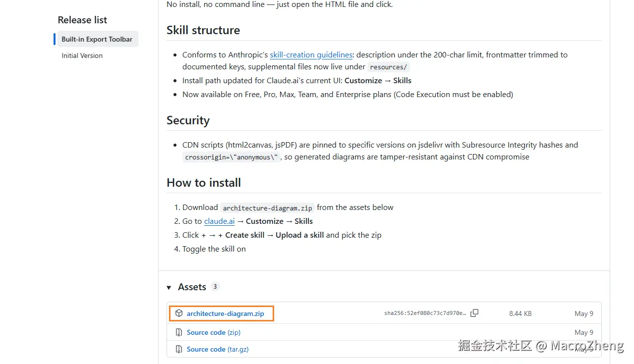Click the archive icon beside Source code (tar.gz)
Viewport: 634px width, 364px height.
179,349
